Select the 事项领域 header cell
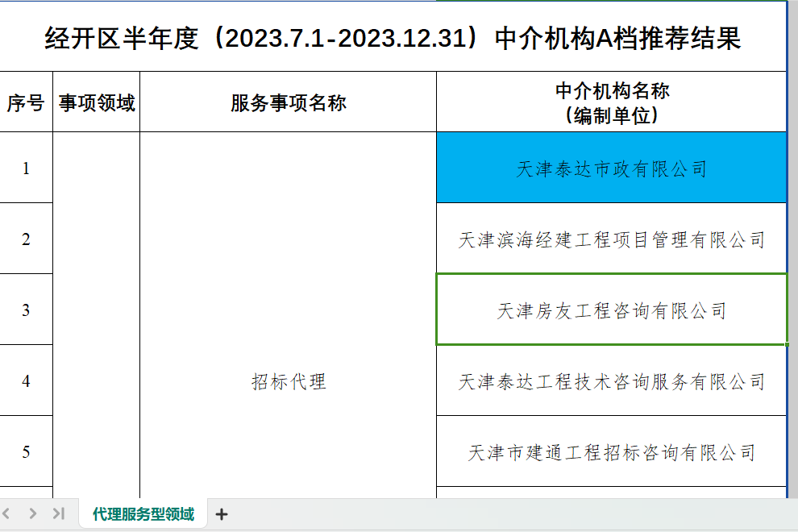 coord(97,102)
